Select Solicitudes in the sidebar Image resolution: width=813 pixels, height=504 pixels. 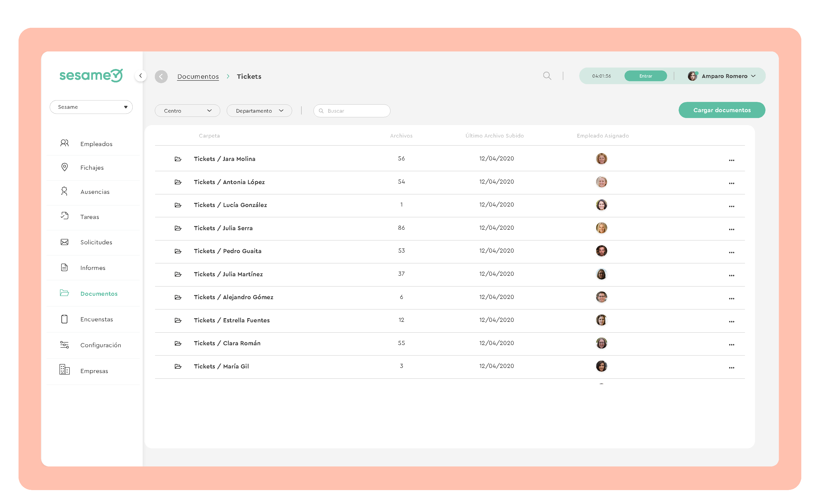tap(96, 242)
